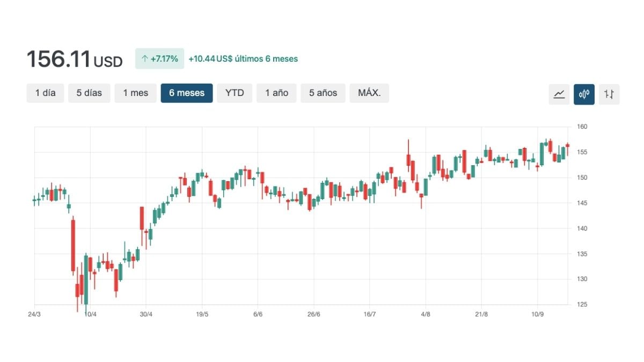
Task: Choose the 6 meses range button
Action: [x=187, y=93]
